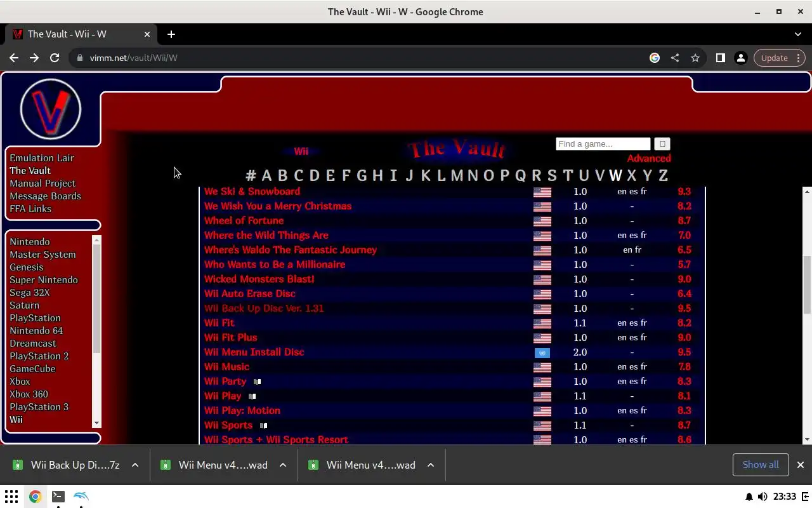Open the terminal from the taskbar

pyautogui.click(x=58, y=497)
